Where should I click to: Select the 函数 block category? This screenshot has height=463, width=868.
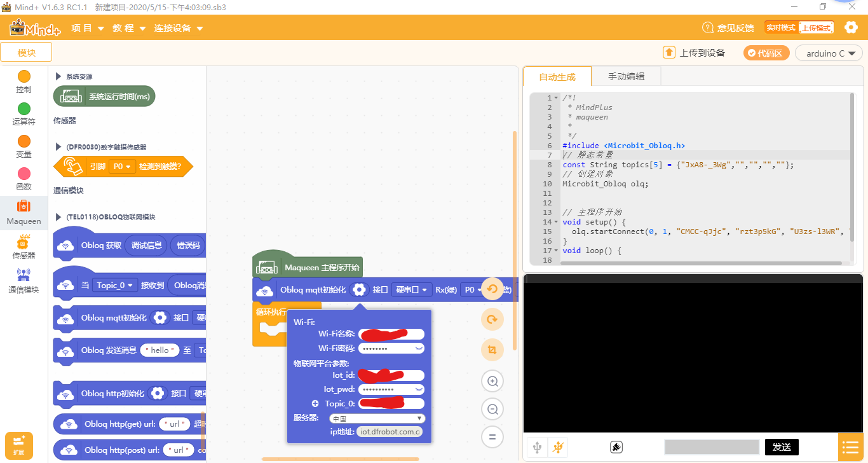pos(24,179)
